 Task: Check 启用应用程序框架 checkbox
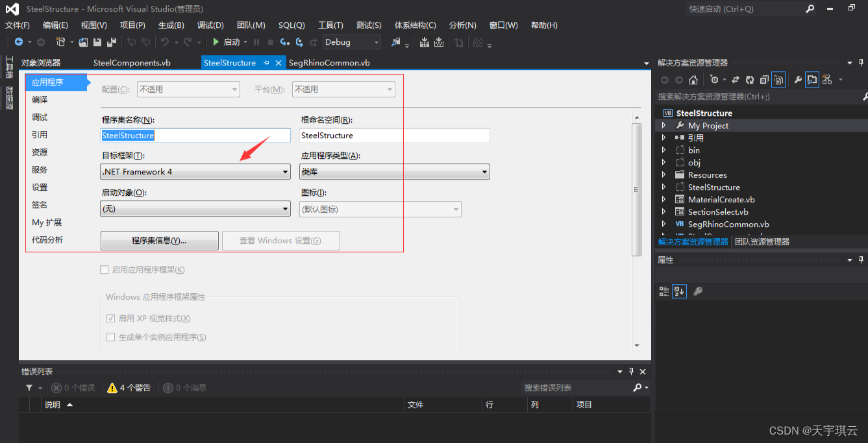(x=104, y=270)
